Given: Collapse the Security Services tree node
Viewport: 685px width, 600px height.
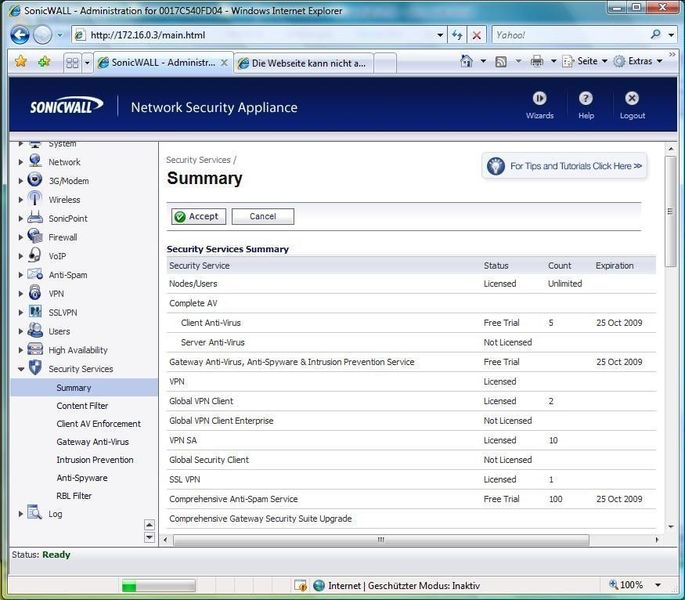Looking at the screenshot, I should pyautogui.click(x=21, y=369).
